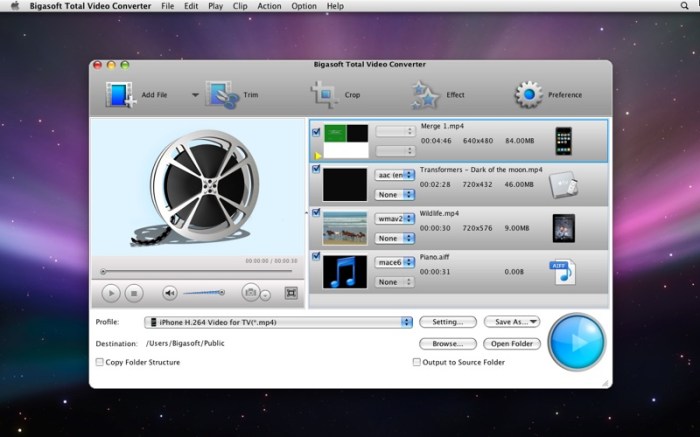Viewport: 700px width, 437px height.
Task: Open Preference settings gear
Action: [x=529, y=95]
